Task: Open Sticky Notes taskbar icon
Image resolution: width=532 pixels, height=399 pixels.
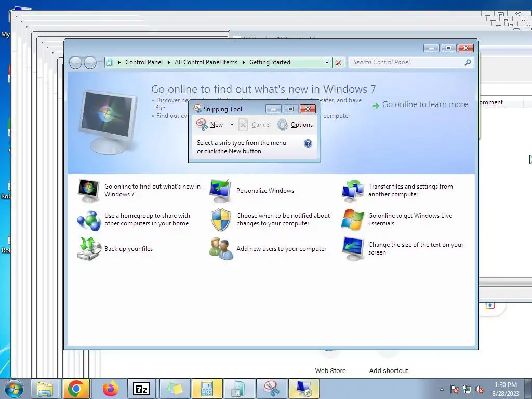Action: coord(175,389)
